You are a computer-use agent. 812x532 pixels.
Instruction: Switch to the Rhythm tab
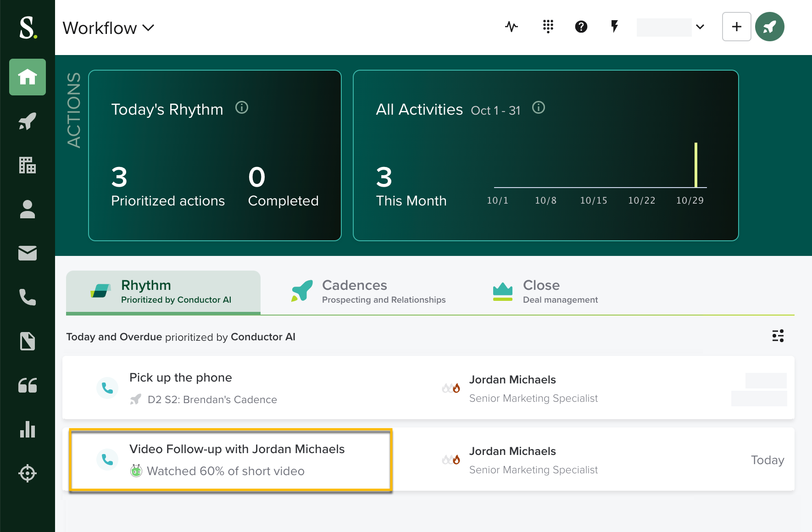pyautogui.click(x=163, y=292)
